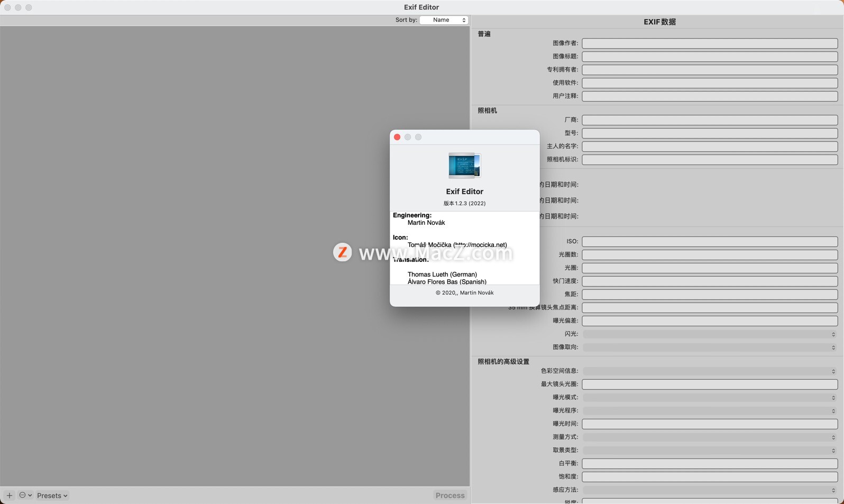Image resolution: width=844 pixels, height=504 pixels.
Task: Click the Icon: heading in About dialog
Action: pos(400,237)
